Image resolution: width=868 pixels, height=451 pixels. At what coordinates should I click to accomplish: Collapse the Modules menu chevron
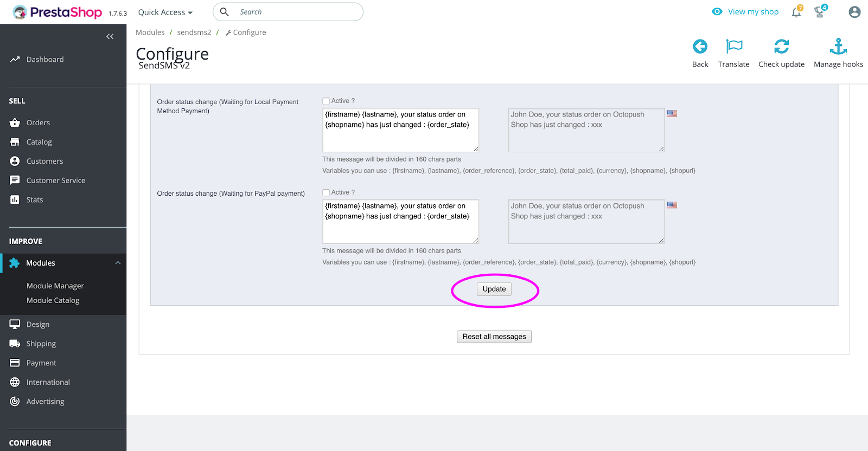[x=118, y=263]
